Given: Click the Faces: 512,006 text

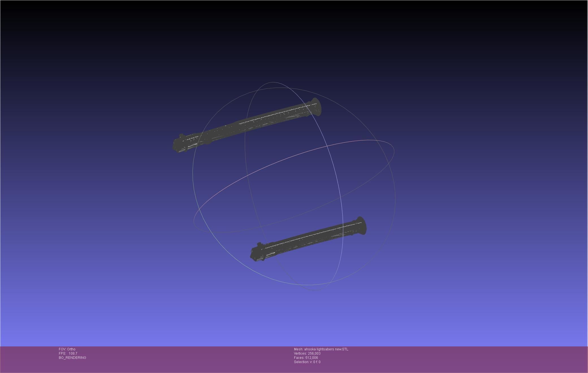Looking at the screenshot, I should pyautogui.click(x=306, y=358).
